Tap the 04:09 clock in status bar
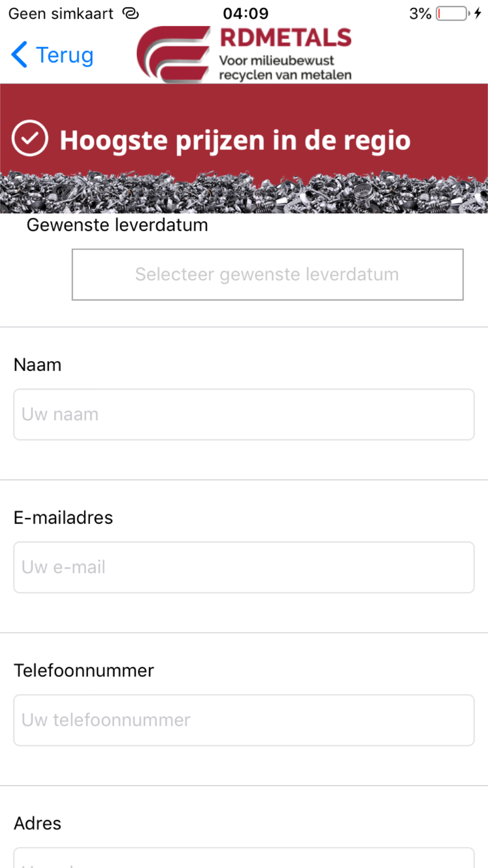The image size is (488, 868). [x=246, y=13]
